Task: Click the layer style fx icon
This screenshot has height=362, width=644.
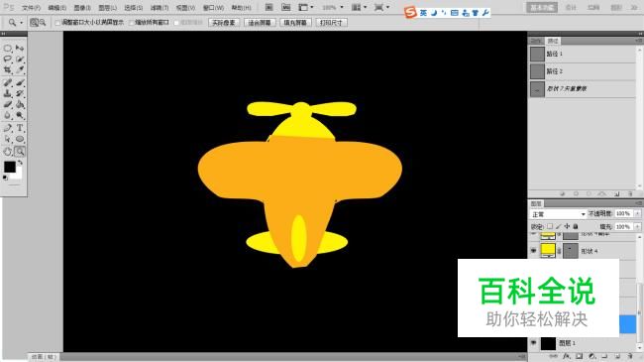Action: (x=567, y=356)
